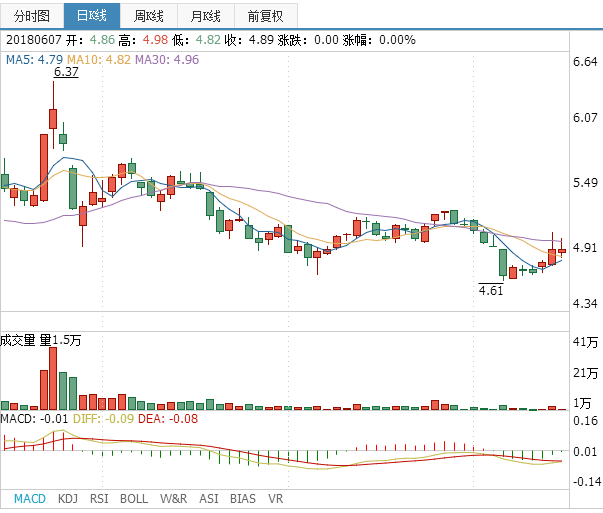Click the 20180607 date label
This screenshot has width=603, height=513.
pyautogui.click(x=34, y=40)
